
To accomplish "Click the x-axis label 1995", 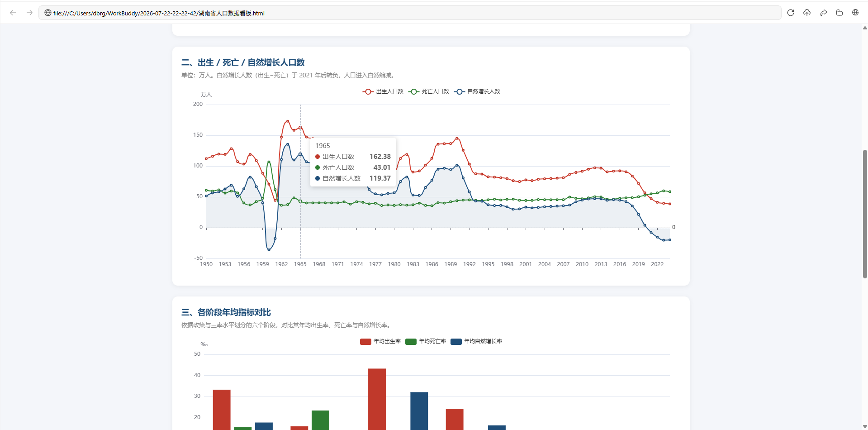I will tap(488, 264).
